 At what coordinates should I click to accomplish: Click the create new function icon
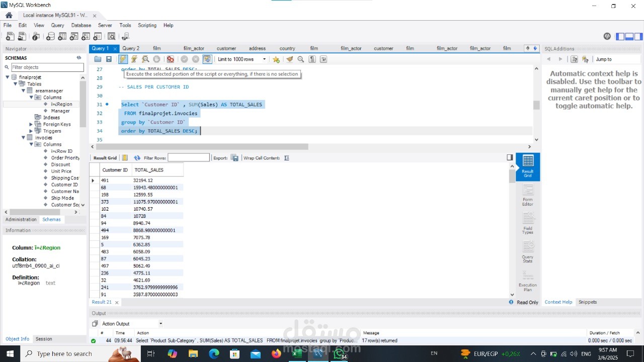tap(98, 36)
